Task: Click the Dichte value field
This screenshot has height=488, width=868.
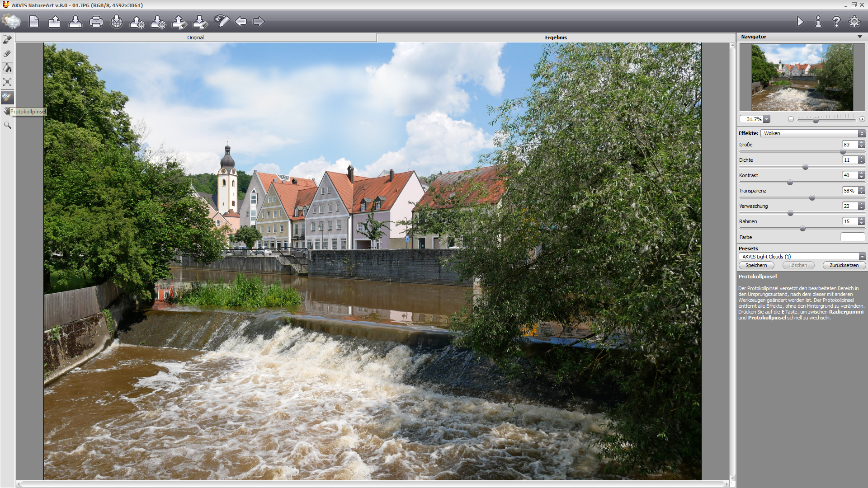Action: tap(850, 160)
